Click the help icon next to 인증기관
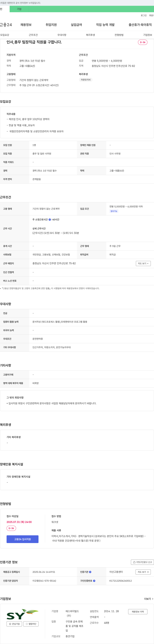Screen dimensions: 154x644 pyautogui.click(x=90, y=572)
